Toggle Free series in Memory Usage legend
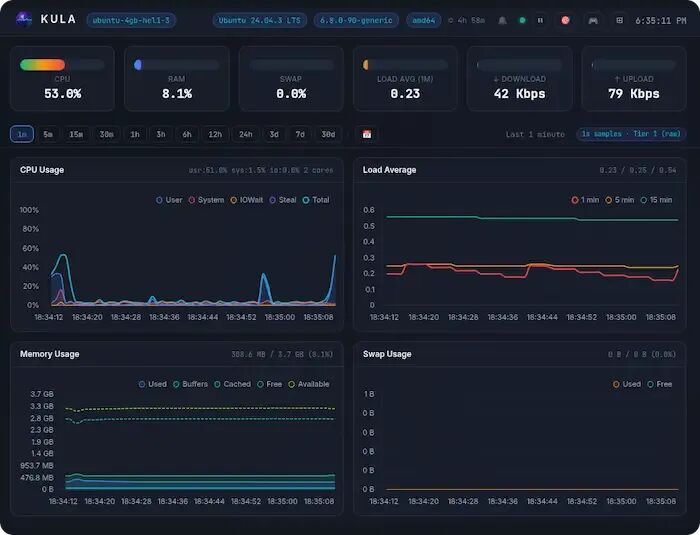The width and height of the screenshot is (700, 535). click(269, 384)
